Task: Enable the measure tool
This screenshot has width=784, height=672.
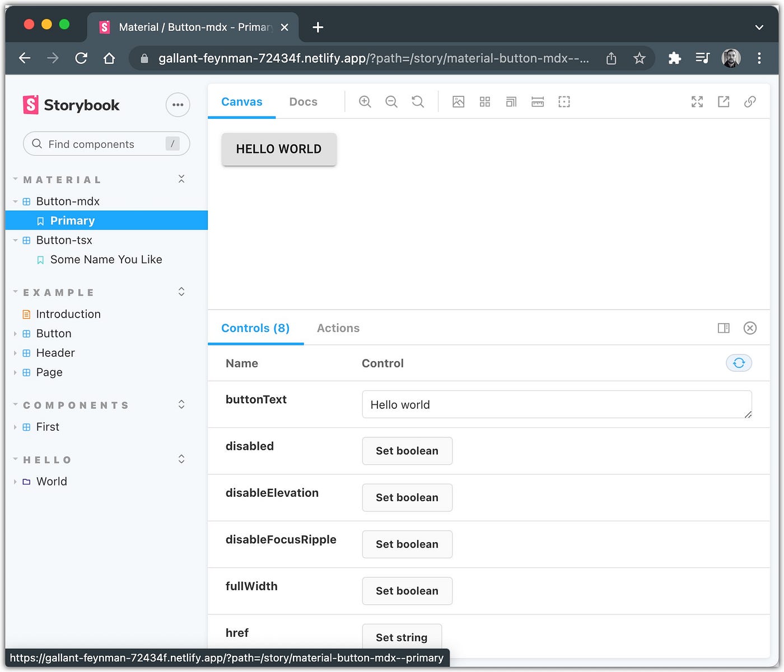Action: tap(538, 101)
